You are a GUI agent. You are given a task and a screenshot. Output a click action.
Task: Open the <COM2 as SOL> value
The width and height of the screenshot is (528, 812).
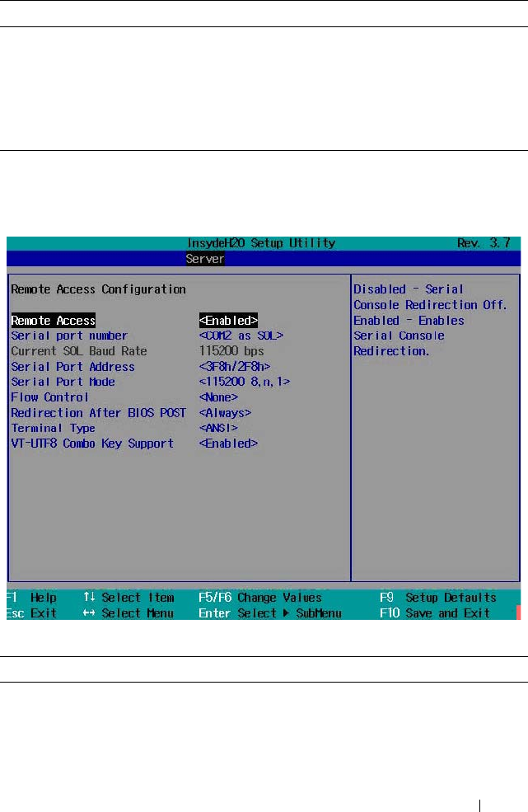241,336
